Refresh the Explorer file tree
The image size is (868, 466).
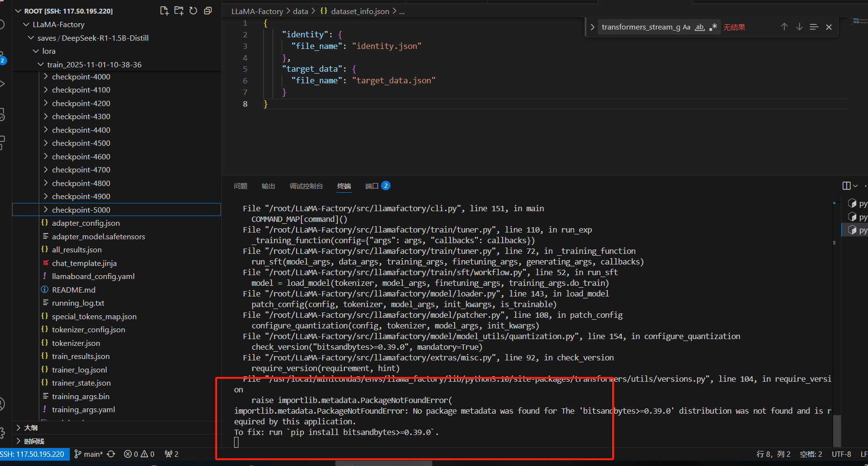[x=193, y=11]
